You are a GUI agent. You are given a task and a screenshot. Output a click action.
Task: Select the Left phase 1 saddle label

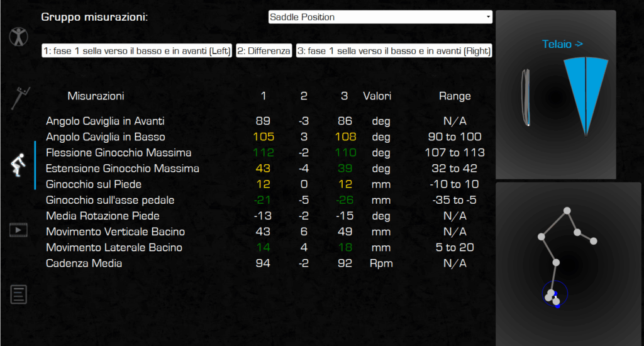tap(137, 51)
